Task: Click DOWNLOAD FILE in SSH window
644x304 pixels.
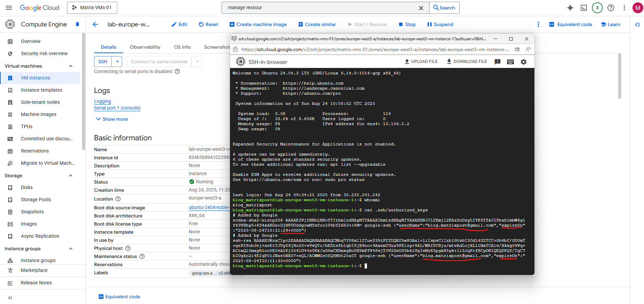Action: tap(467, 62)
